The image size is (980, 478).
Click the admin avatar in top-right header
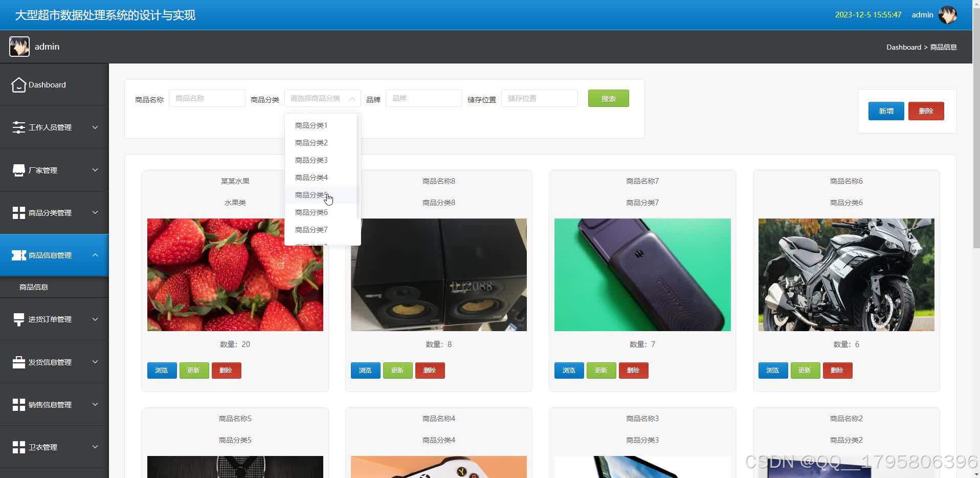(947, 15)
